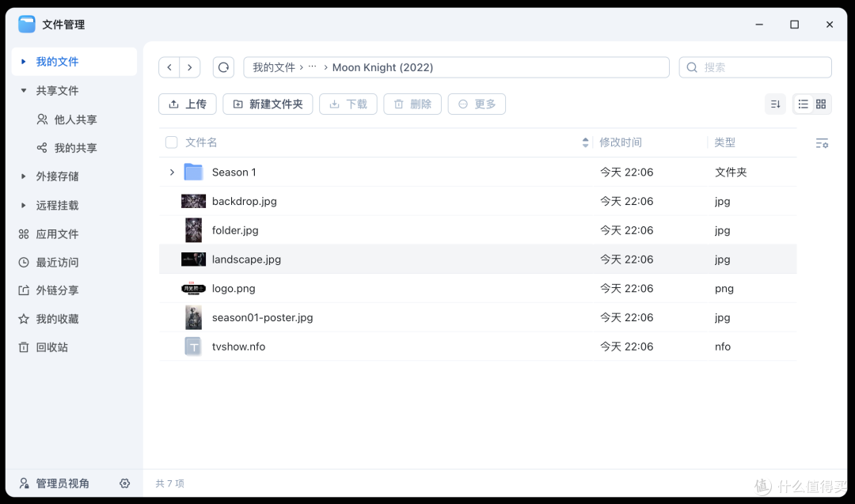Screen dimensions: 855x504
Task: Click the Season 1 folder icon
Action: point(194,172)
